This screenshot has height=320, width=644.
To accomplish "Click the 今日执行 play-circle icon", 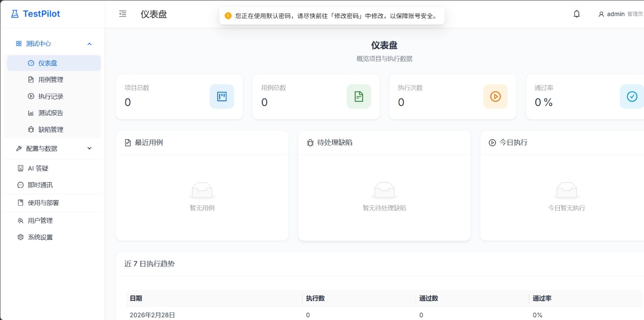I will 492,143.
